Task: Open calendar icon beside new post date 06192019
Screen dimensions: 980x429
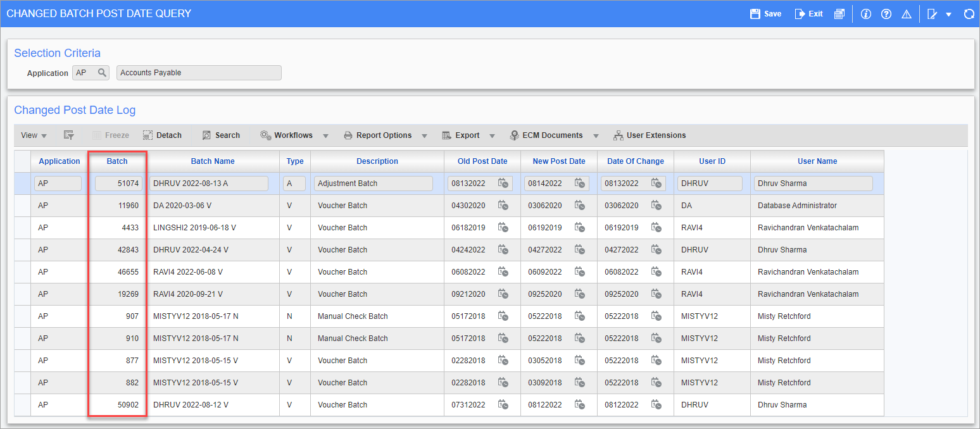Action: pos(580,228)
